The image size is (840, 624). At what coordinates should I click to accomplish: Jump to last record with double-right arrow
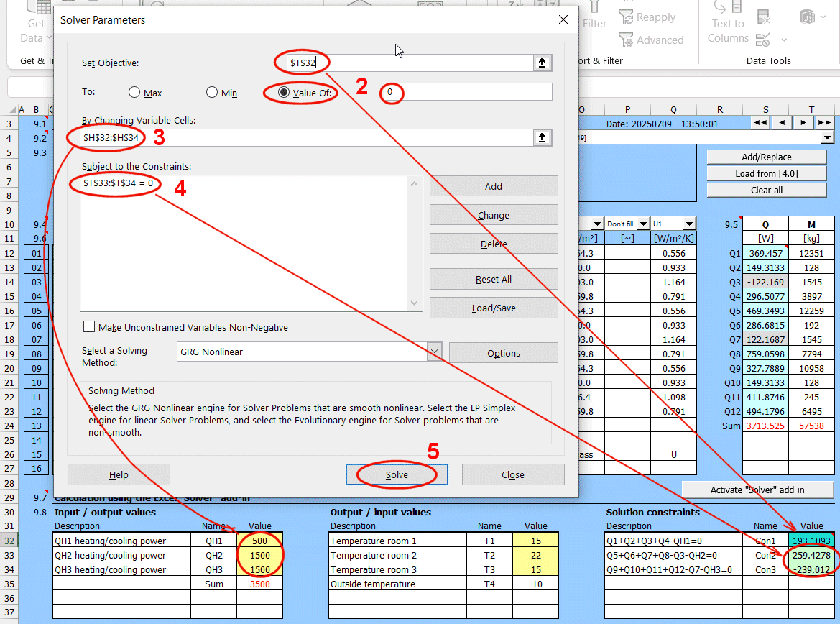(824, 123)
